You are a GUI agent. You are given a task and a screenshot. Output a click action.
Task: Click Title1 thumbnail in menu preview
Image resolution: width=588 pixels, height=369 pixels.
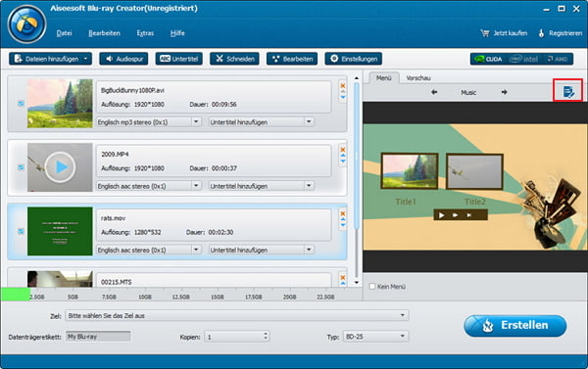[x=410, y=171]
